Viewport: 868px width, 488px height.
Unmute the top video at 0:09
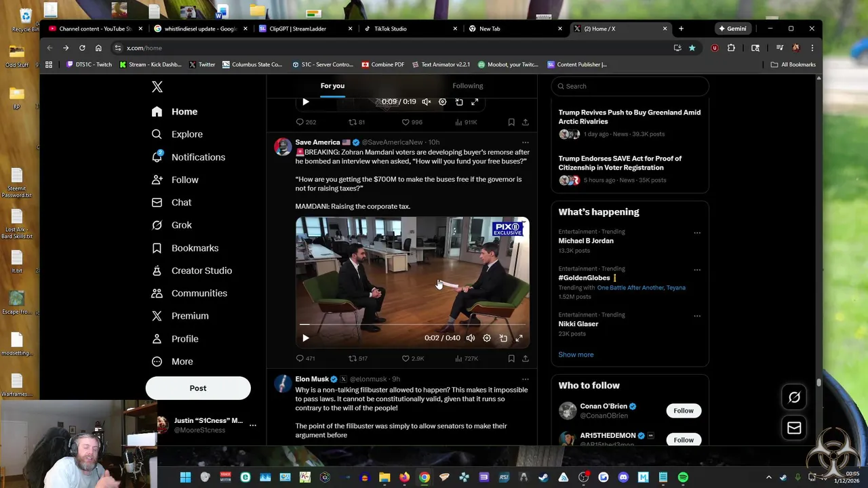pos(427,102)
